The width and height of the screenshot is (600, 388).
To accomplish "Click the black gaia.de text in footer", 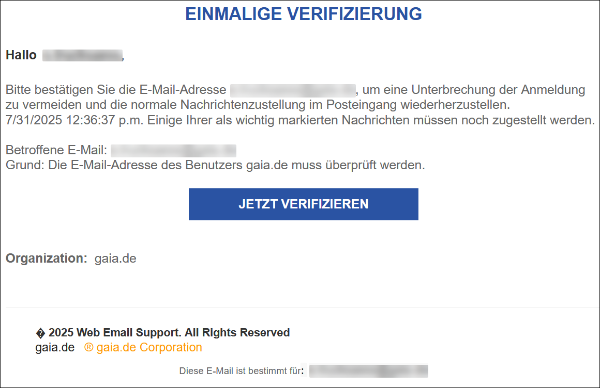I will pyautogui.click(x=55, y=347).
